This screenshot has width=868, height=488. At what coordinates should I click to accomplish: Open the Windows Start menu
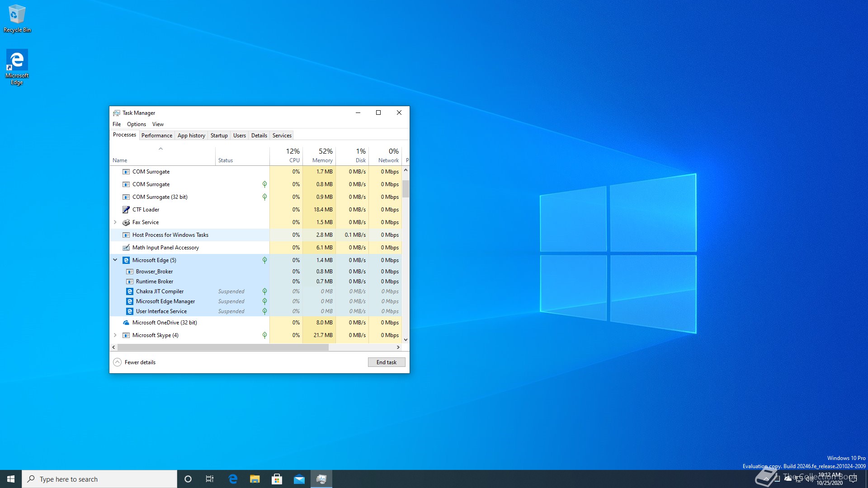click(x=11, y=479)
